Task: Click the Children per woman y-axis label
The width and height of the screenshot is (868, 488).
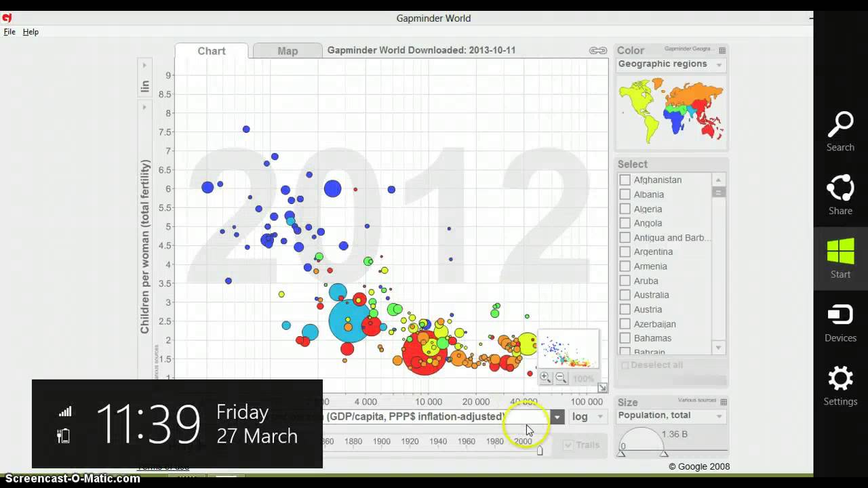Action: click(x=144, y=247)
